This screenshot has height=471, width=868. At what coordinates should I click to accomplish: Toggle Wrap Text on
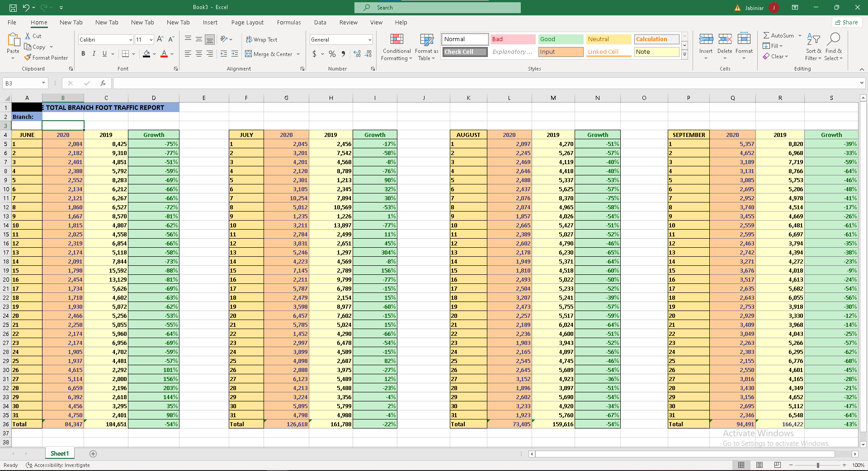tap(261, 39)
